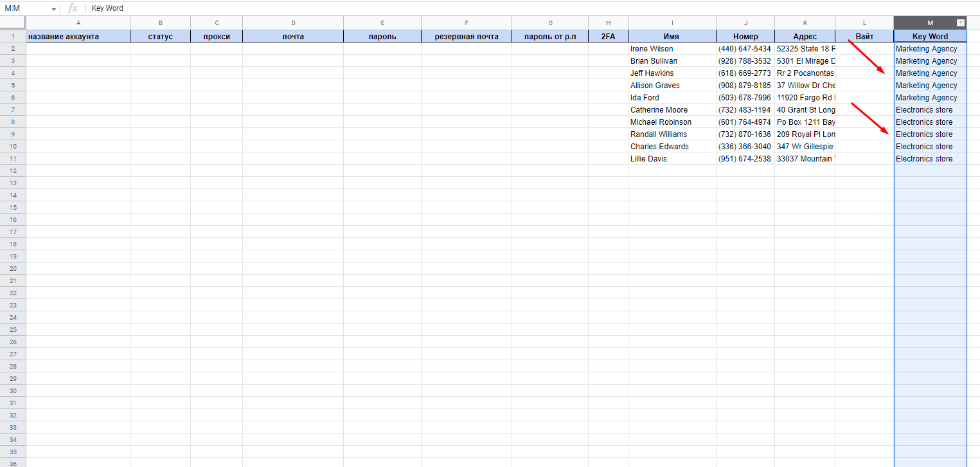Click the 'резервная почта' header cell
This screenshot has height=467, width=980.
coord(467,37)
